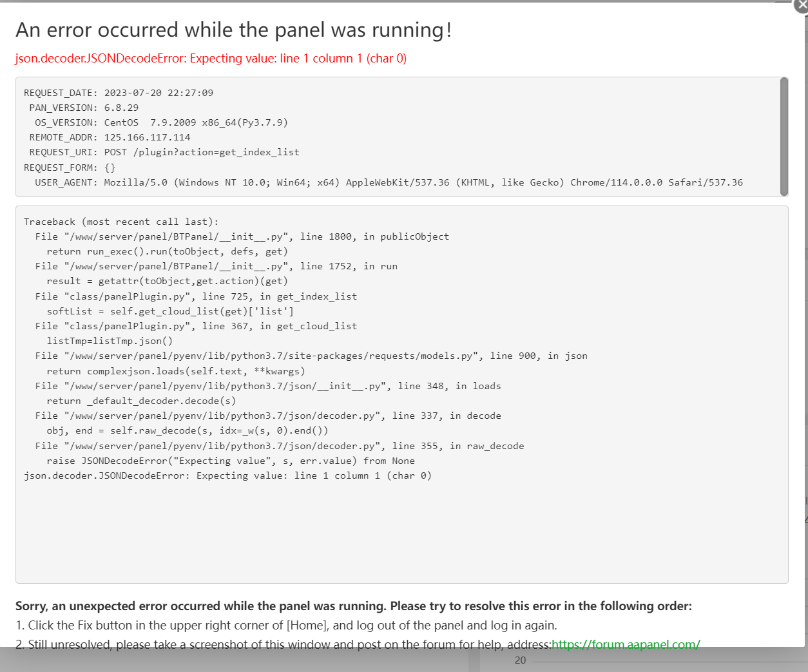808x672 pixels.
Task: Open the aaPanel forum link
Action: 626,644
